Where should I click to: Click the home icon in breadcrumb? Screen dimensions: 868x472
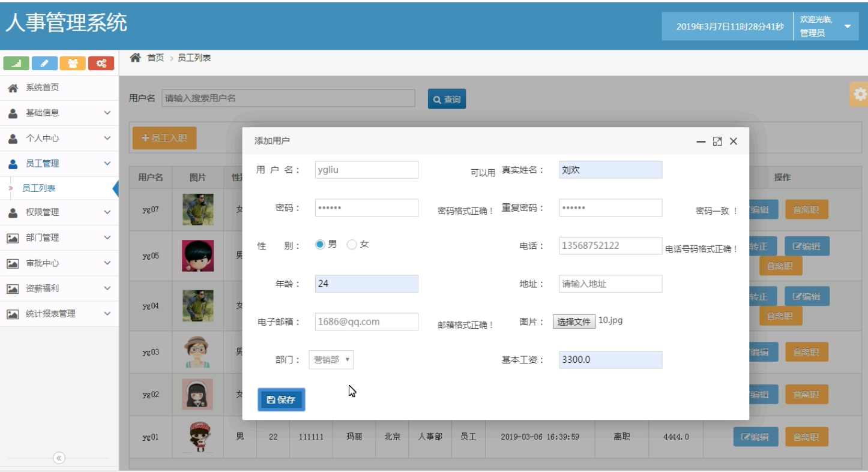(x=136, y=58)
